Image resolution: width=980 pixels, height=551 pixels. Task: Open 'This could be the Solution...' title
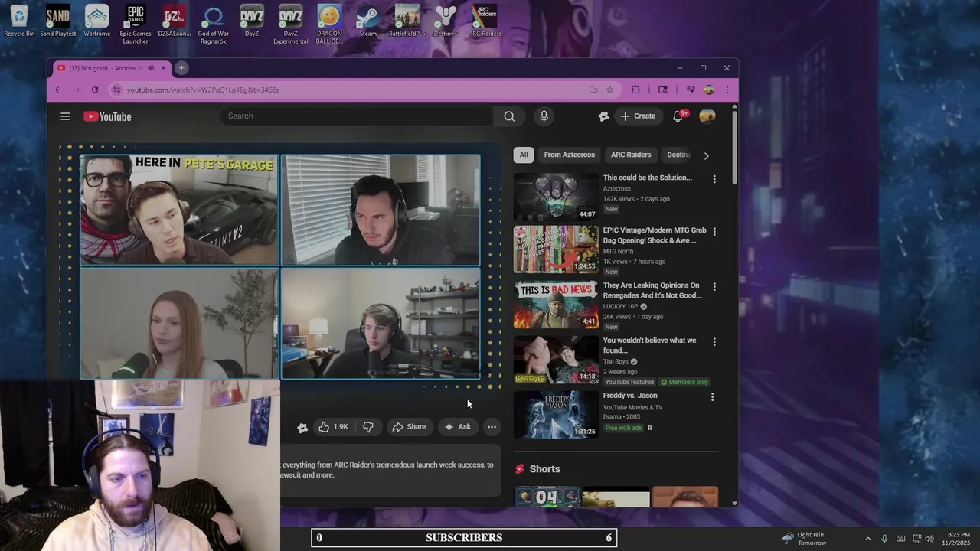pos(647,178)
